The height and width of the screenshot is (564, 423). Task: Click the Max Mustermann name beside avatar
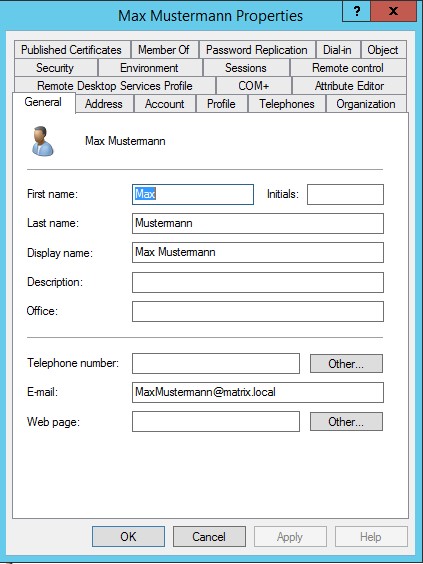125,141
